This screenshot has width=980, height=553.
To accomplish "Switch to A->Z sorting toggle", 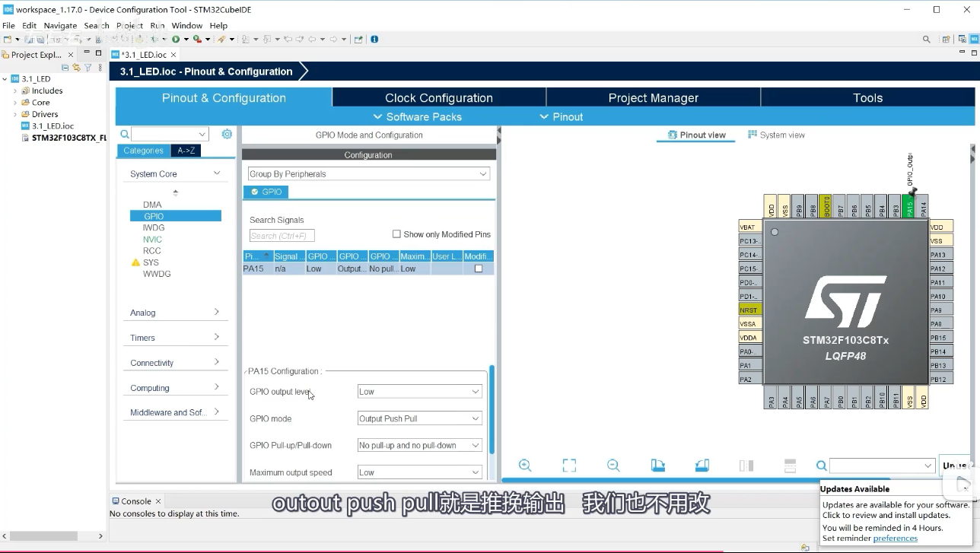I will click(x=186, y=151).
